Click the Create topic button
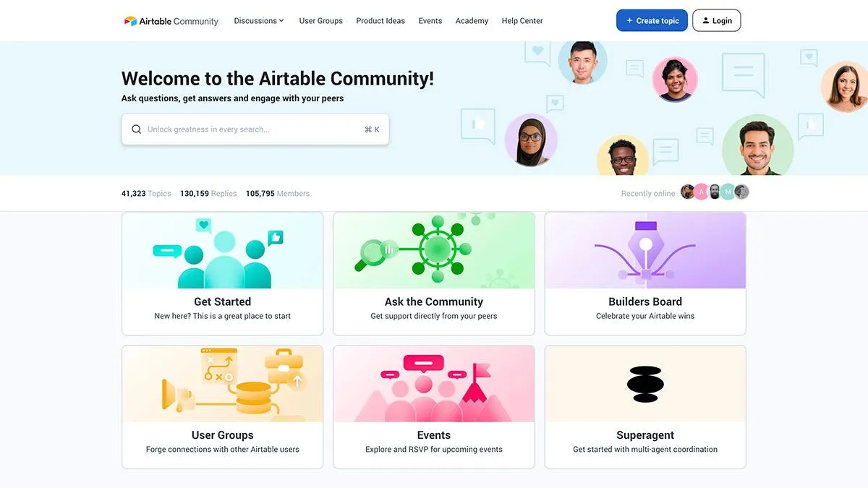Screen dimensions: 868x488 (652, 21)
